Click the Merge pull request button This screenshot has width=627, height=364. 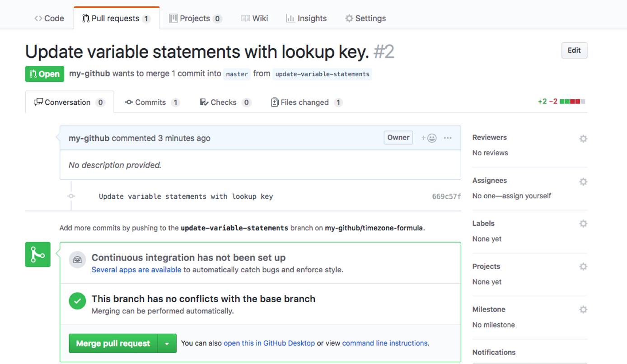(112, 343)
